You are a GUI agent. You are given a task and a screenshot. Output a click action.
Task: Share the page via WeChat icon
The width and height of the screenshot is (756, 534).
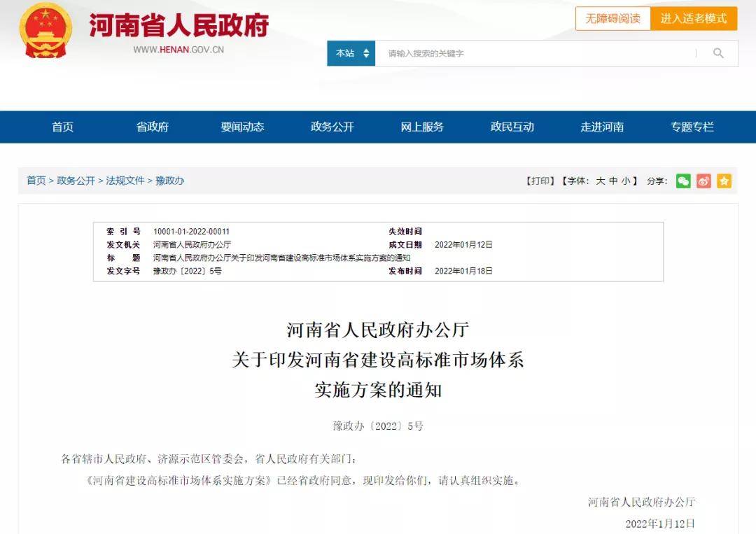click(683, 181)
